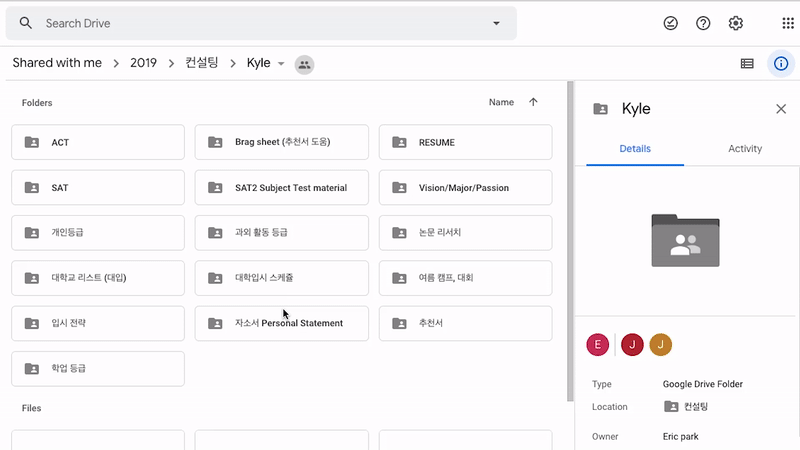The image size is (800, 450).
Task: Click the SAT folder's icon
Action: [32, 188]
